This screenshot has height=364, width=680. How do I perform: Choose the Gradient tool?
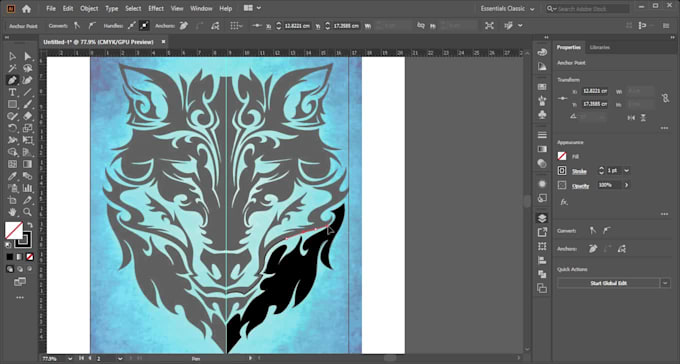(28, 164)
